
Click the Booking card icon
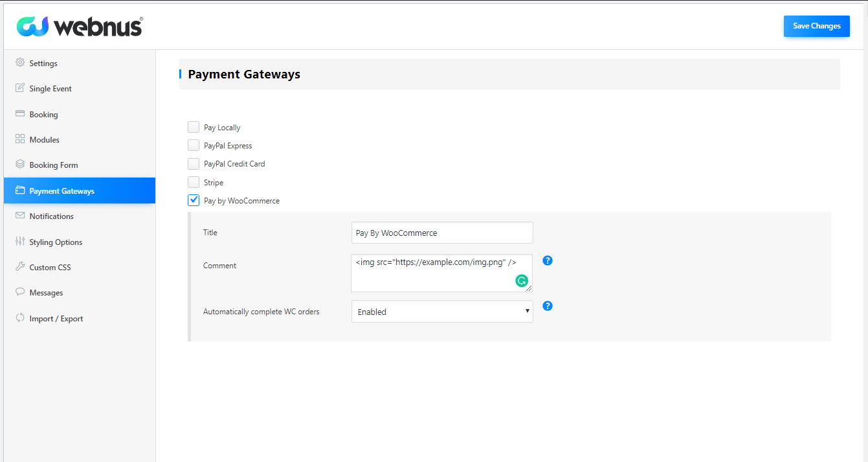click(x=20, y=114)
